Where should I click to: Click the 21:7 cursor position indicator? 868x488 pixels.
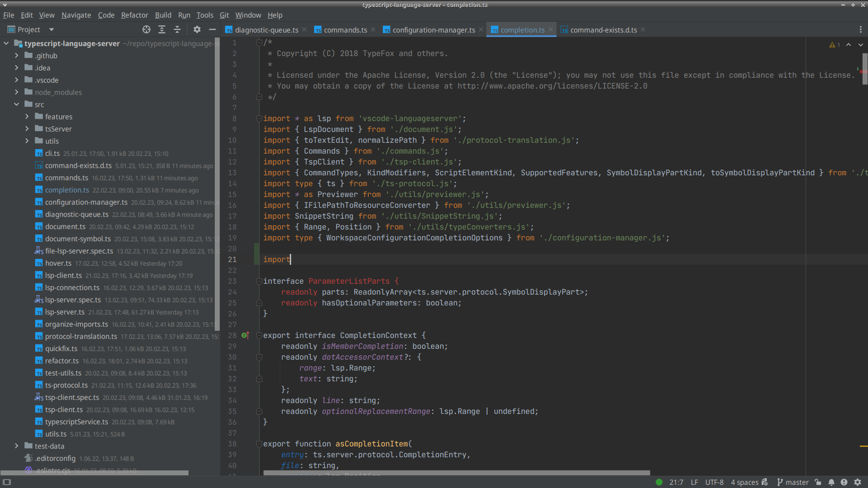click(x=676, y=482)
